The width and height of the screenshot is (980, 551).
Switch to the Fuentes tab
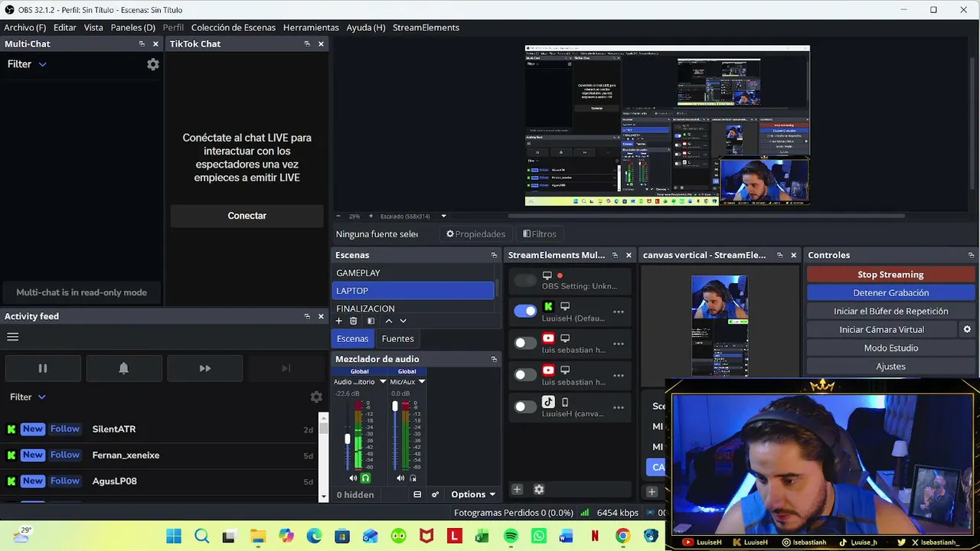point(397,339)
